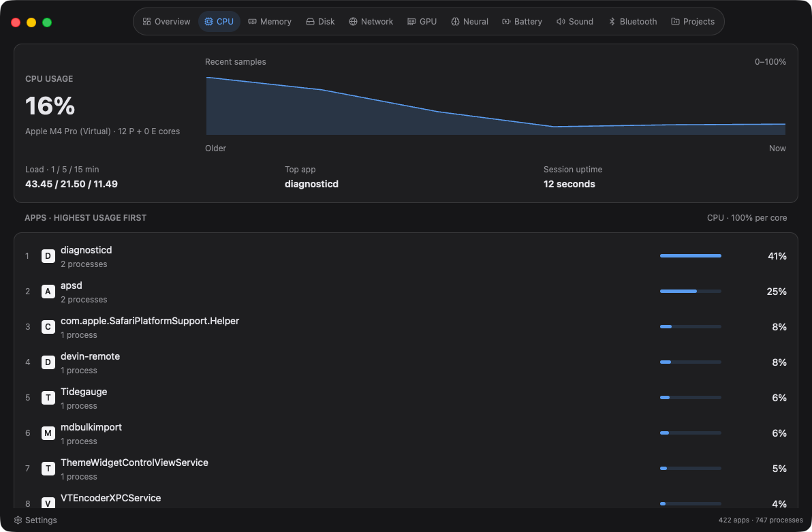
Task: Click the 41% value for diagnosticd
Action: 777,256
